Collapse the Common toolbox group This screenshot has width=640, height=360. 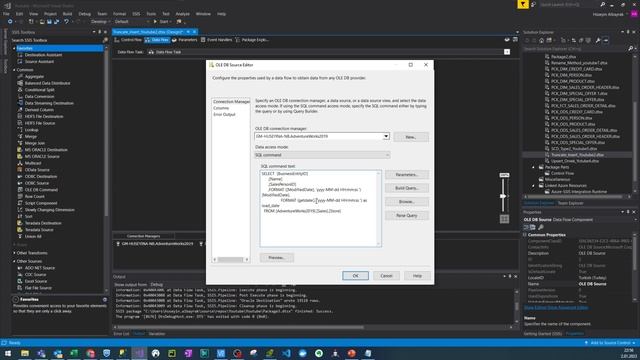pos(14,70)
